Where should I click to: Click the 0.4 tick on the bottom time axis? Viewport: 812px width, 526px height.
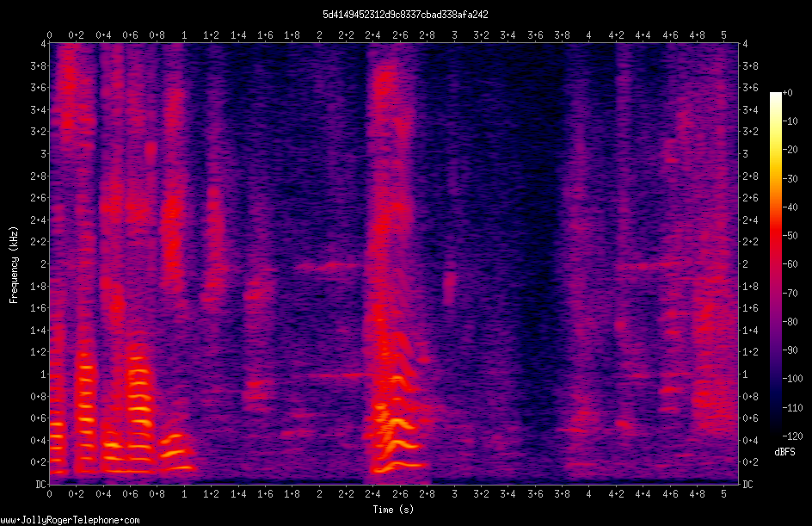pyautogui.click(x=103, y=494)
